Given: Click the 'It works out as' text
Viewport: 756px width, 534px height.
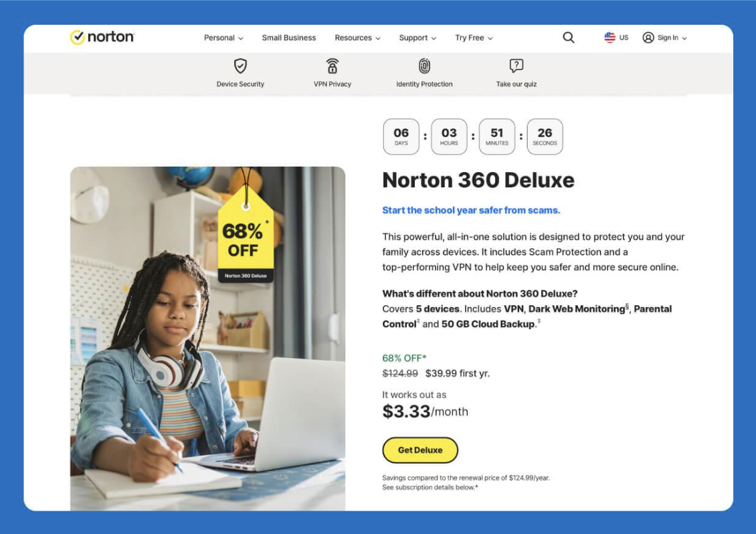Looking at the screenshot, I should tap(414, 395).
